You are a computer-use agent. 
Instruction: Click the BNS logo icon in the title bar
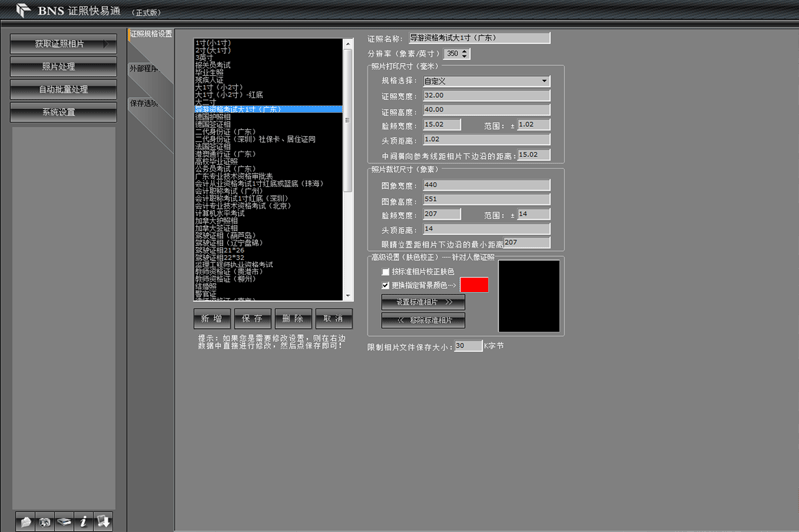(x=23, y=10)
